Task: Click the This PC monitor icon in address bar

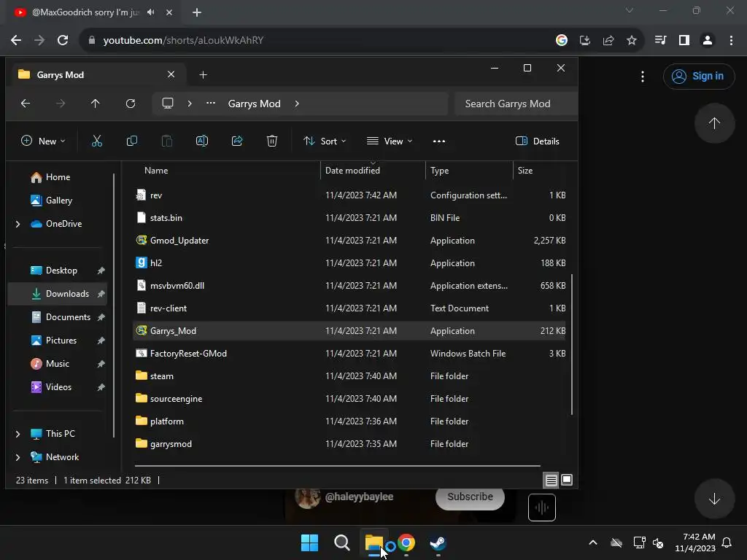Action: [168, 104]
